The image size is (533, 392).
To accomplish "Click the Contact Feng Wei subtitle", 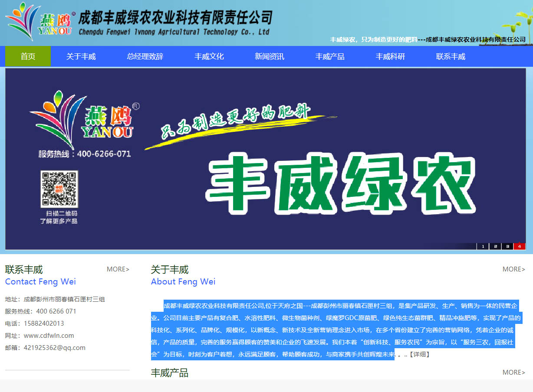I will pos(40,282).
